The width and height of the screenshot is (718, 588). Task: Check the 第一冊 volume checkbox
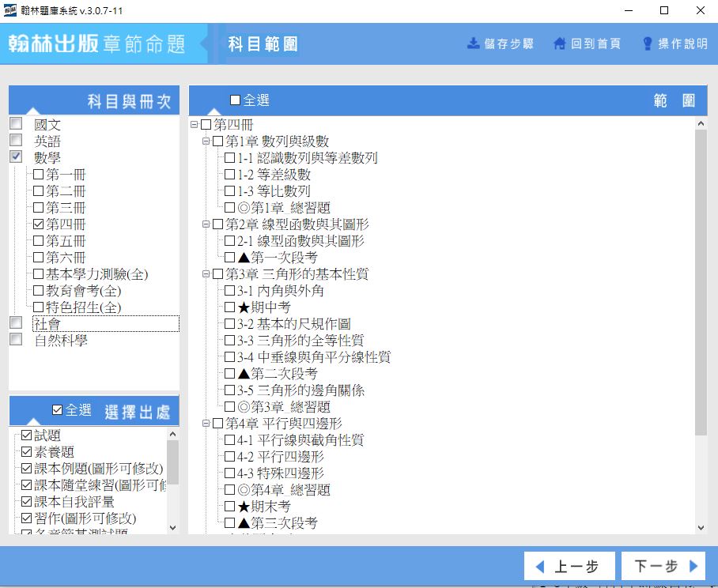(x=39, y=175)
